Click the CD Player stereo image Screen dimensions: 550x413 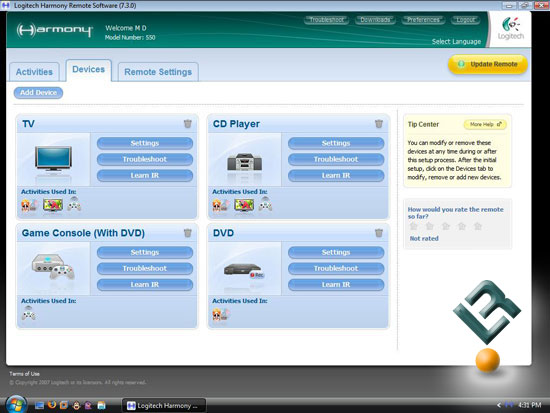(x=244, y=162)
